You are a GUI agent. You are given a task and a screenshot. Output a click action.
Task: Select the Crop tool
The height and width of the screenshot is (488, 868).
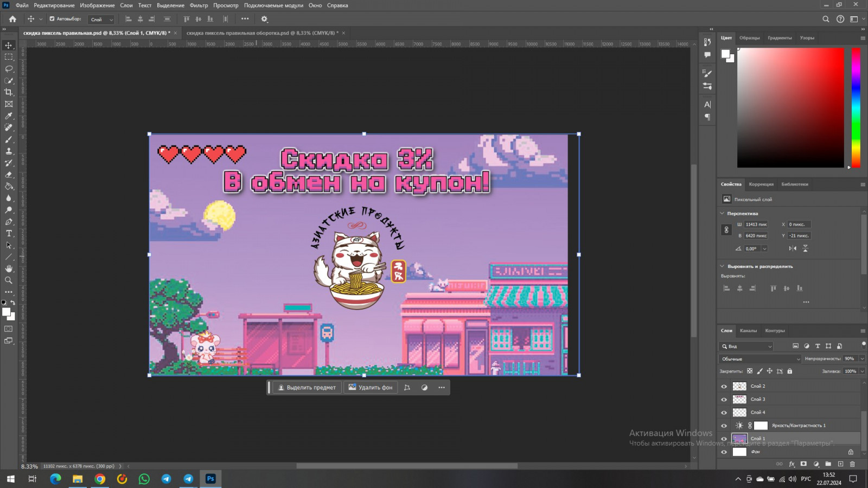[9, 92]
